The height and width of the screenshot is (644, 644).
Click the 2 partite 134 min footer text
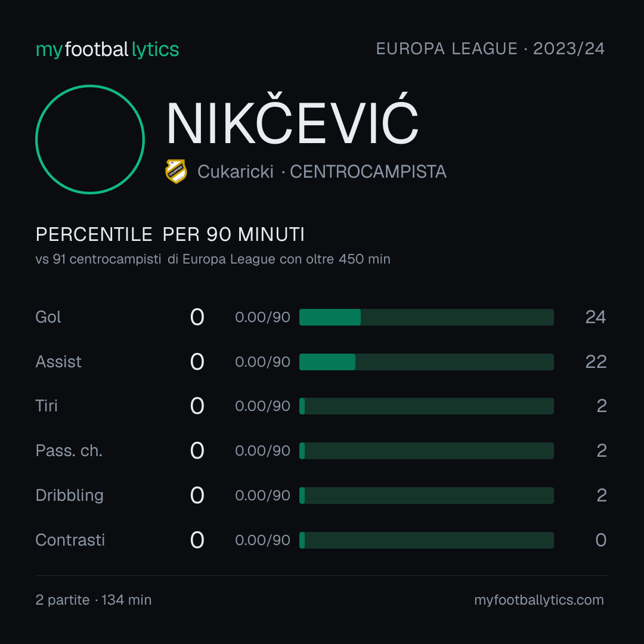94,600
